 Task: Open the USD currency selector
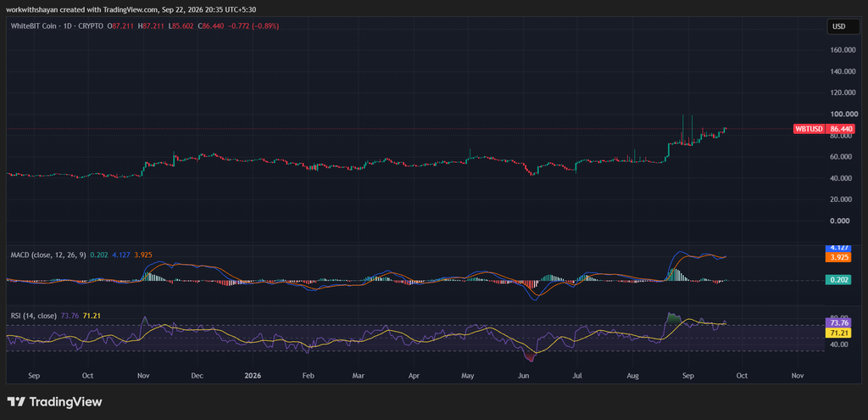pos(843,26)
